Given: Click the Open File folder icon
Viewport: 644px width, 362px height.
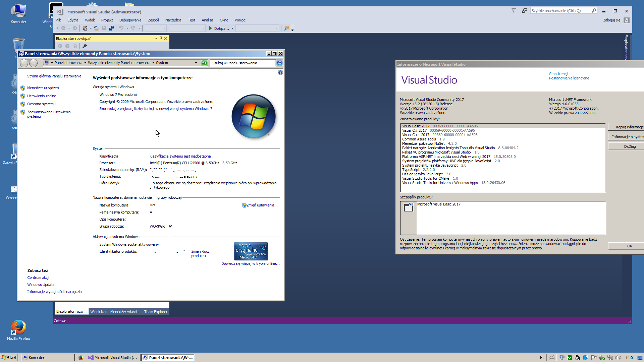Looking at the screenshot, I should (x=97, y=28).
